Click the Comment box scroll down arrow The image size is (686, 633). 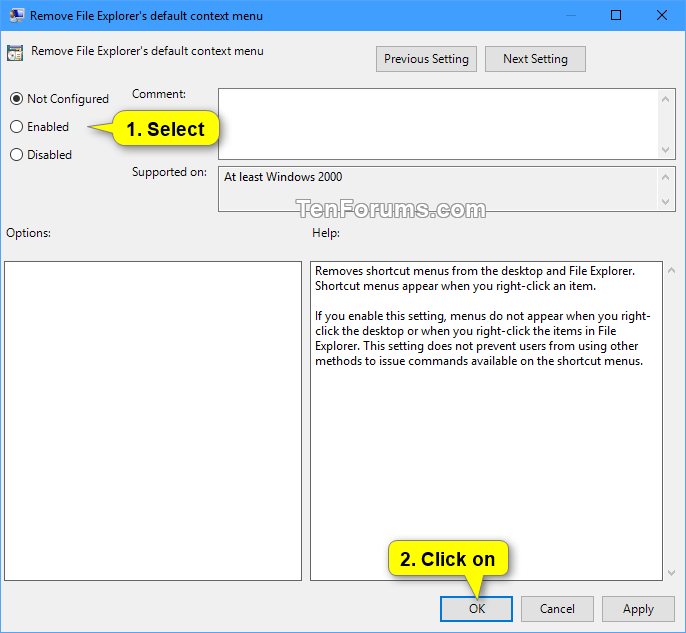click(x=665, y=150)
